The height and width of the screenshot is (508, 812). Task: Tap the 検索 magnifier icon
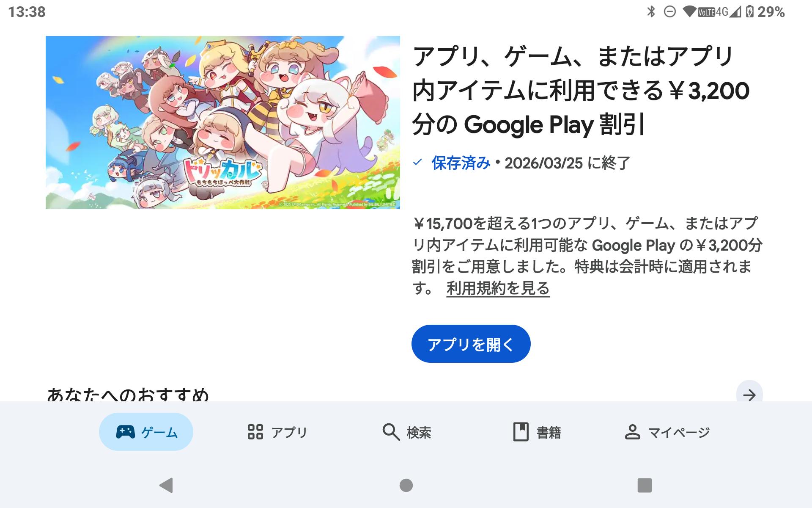pyautogui.click(x=391, y=432)
